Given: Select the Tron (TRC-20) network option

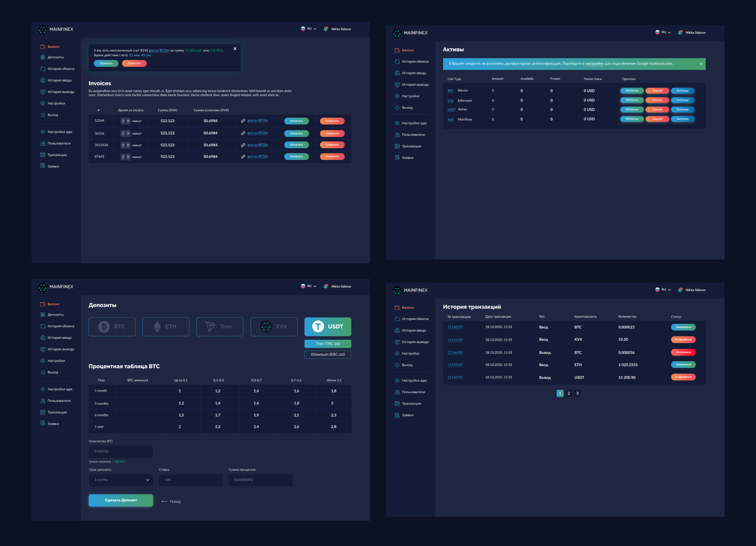Looking at the screenshot, I should coord(328,344).
